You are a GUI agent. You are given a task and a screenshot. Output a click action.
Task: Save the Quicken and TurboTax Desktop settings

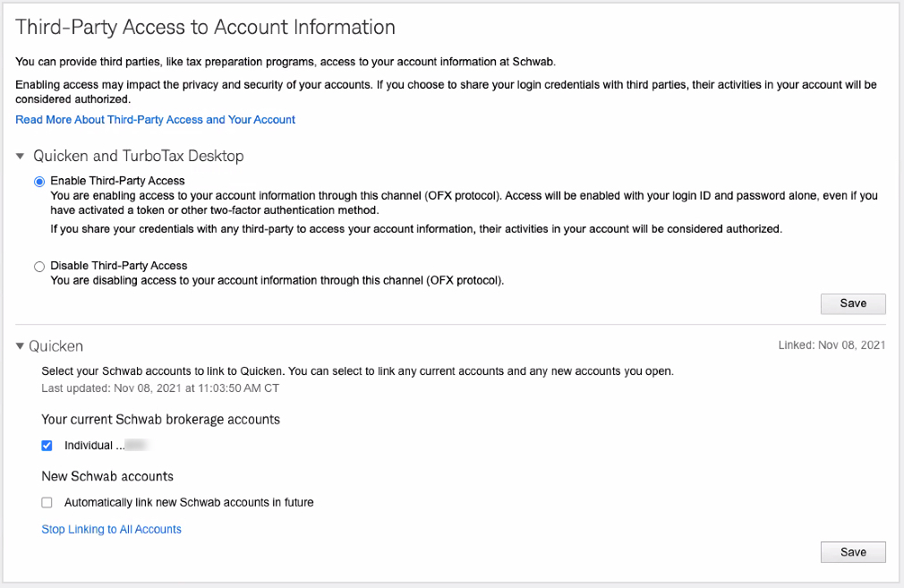point(853,303)
